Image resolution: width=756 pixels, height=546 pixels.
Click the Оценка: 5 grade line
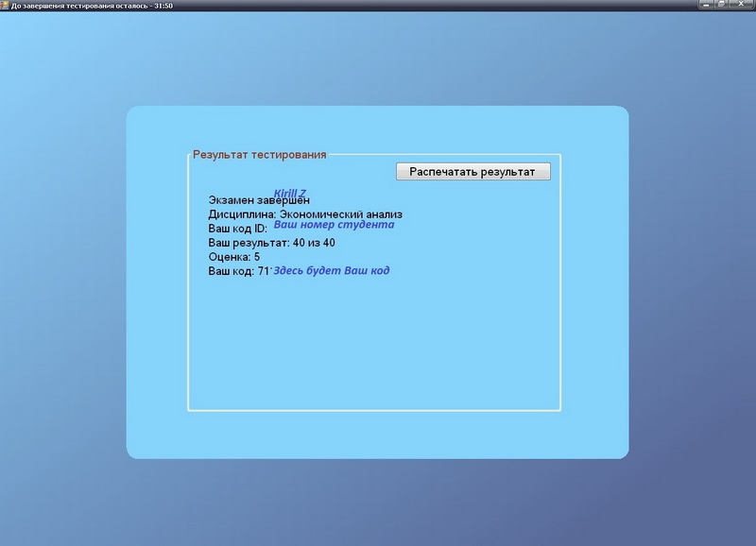[233, 257]
